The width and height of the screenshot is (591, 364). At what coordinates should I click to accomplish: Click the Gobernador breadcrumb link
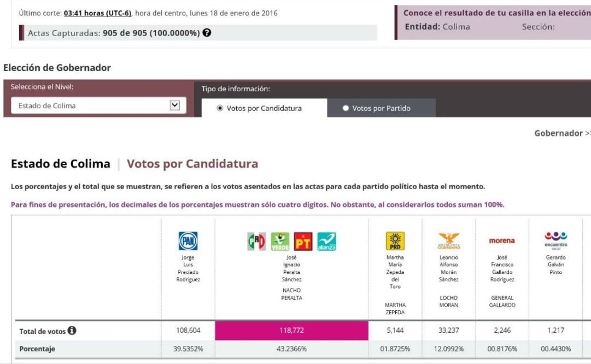[x=559, y=133]
